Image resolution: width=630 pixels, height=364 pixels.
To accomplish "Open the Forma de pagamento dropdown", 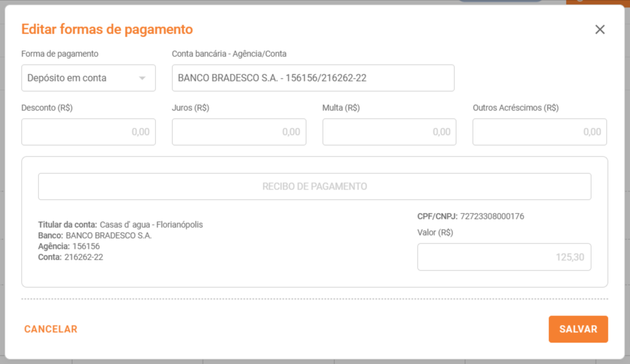I will pyautogui.click(x=88, y=78).
